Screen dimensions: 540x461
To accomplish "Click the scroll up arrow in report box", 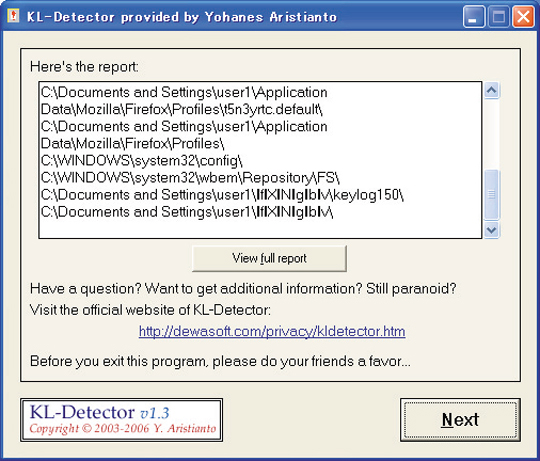I will 491,91.
